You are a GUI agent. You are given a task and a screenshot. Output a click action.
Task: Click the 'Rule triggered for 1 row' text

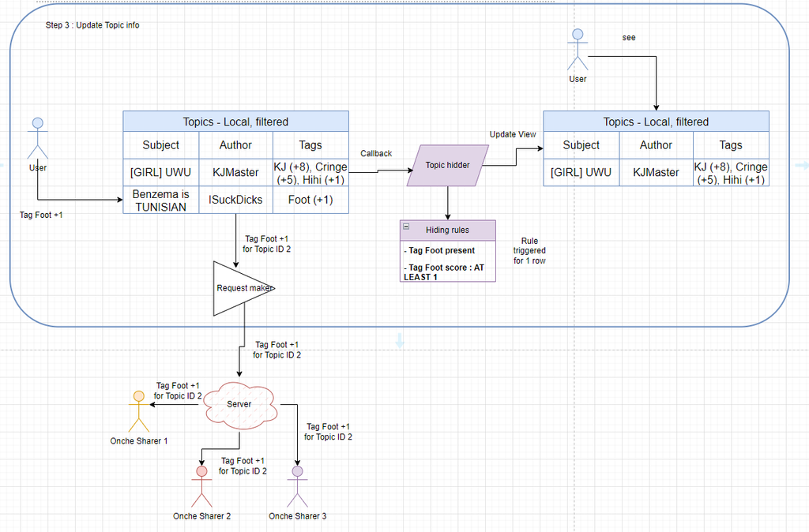[x=529, y=250]
